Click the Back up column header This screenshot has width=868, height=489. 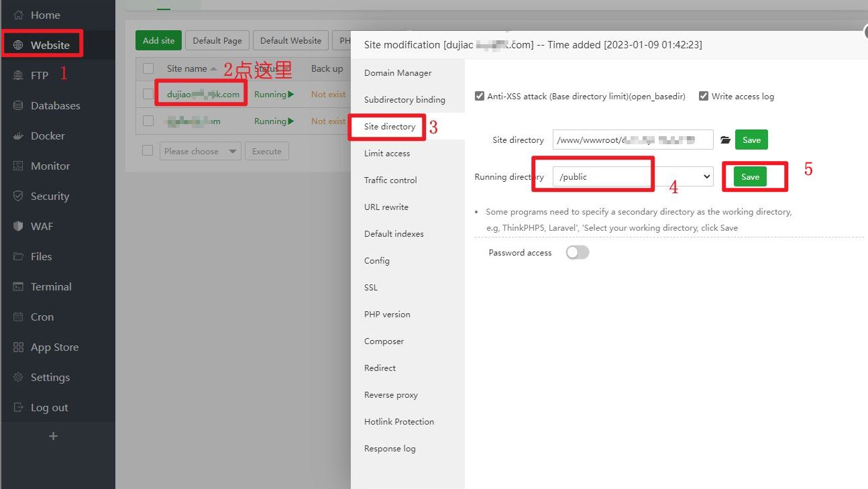(x=327, y=68)
